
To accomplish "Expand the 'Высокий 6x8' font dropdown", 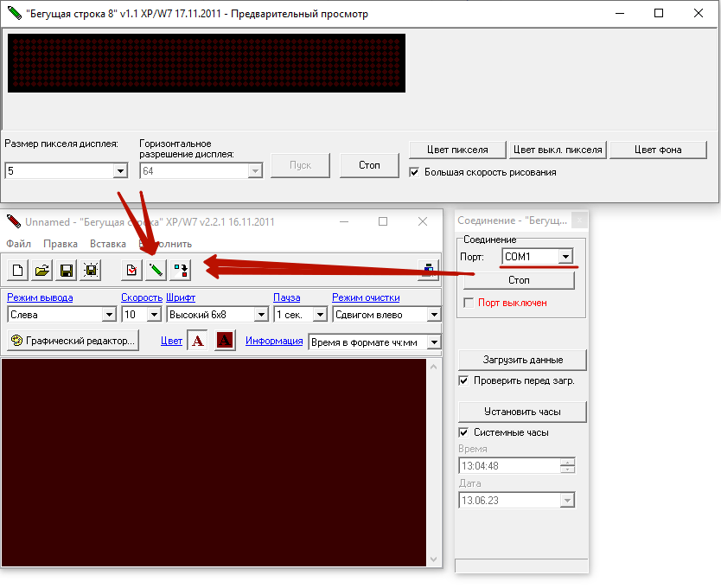I will pos(260,315).
